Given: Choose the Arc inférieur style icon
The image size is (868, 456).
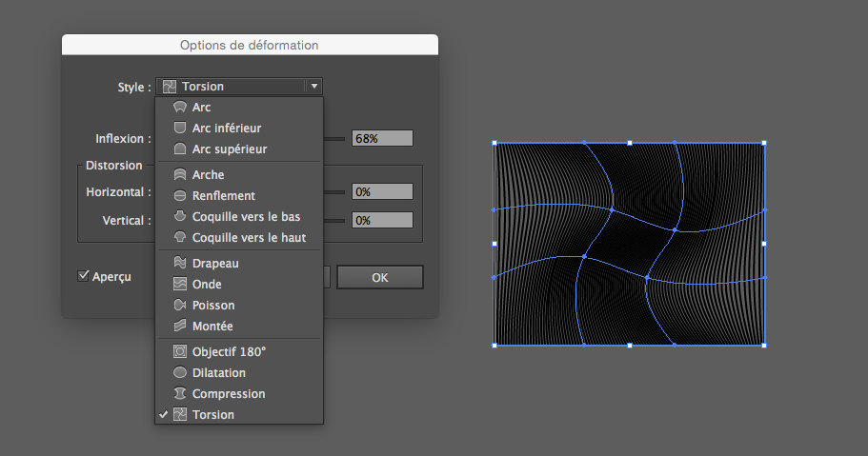Looking at the screenshot, I should pyautogui.click(x=179, y=128).
